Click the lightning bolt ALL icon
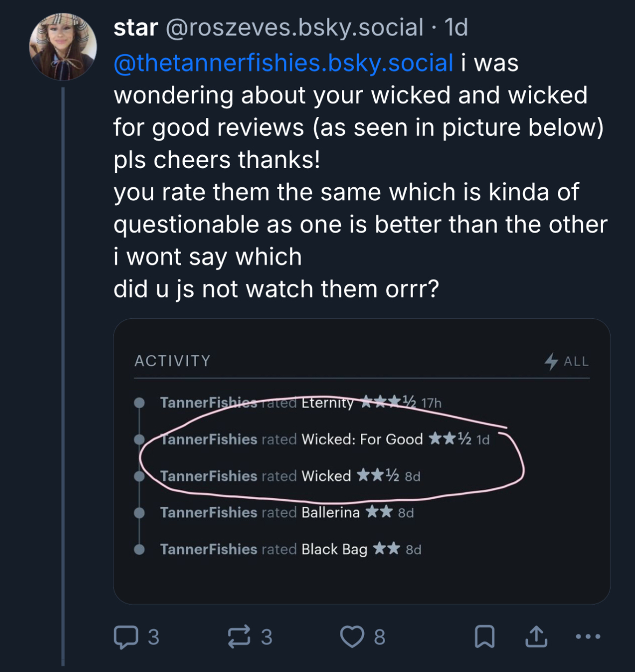635x672 pixels. (551, 361)
